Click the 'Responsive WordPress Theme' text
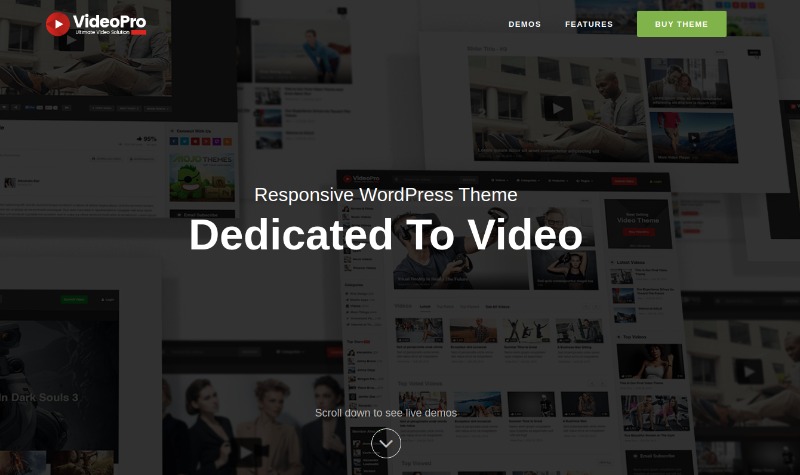Viewport: 800px width, 475px height. pyautogui.click(x=386, y=195)
